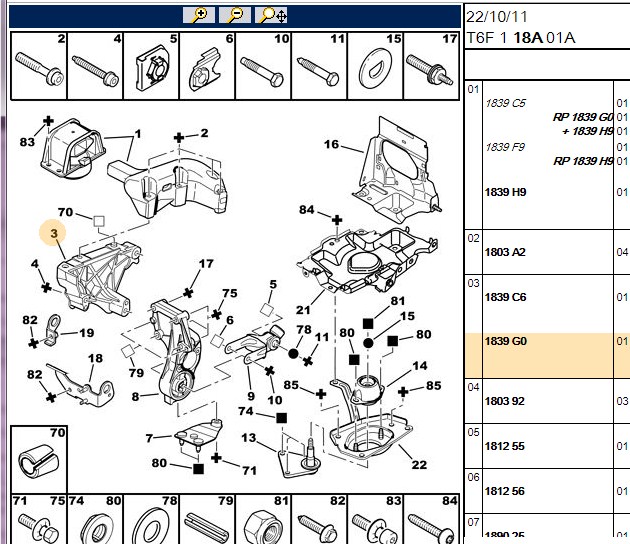Select part number 1803 A2
Viewport: 630px width, 544px height.
pyautogui.click(x=505, y=252)
